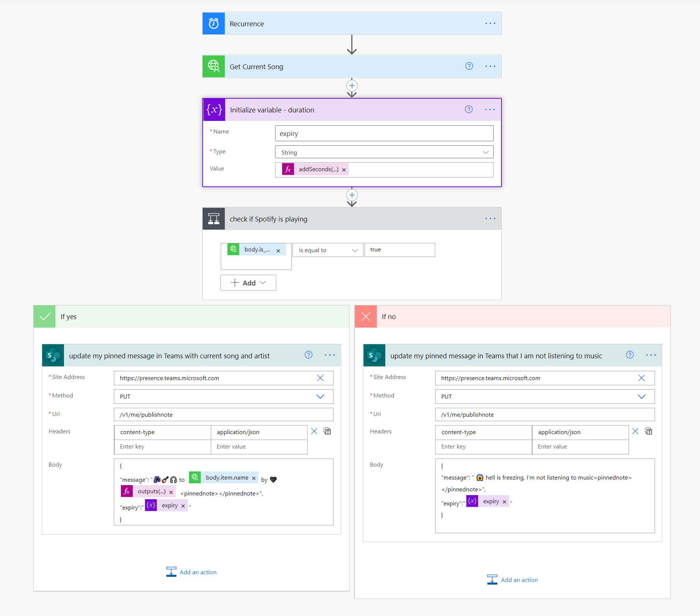Open the Add dropdown in the condition card
This screenshot has height=616, width=700.
pyautogui.click(x=248, y=283)
